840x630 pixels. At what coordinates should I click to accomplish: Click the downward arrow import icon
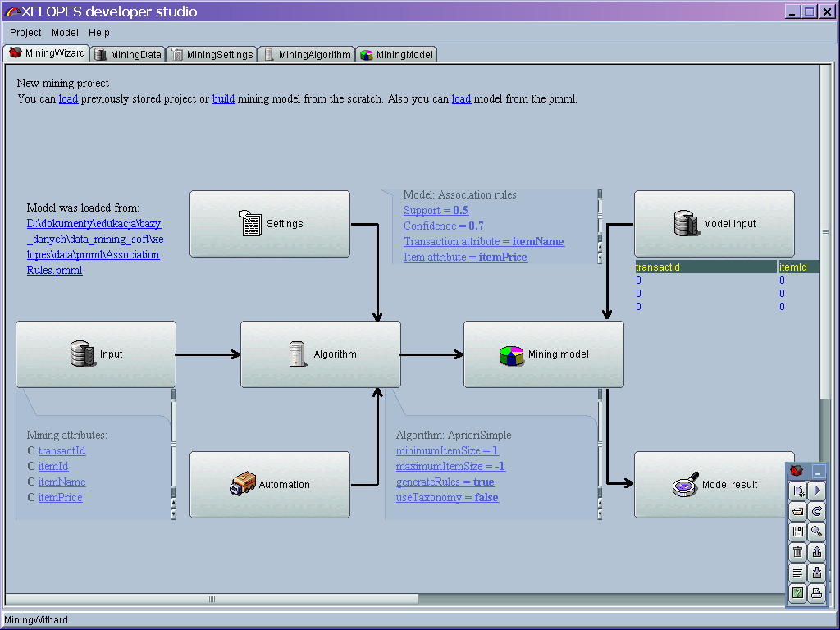click(x=817, y=572)
